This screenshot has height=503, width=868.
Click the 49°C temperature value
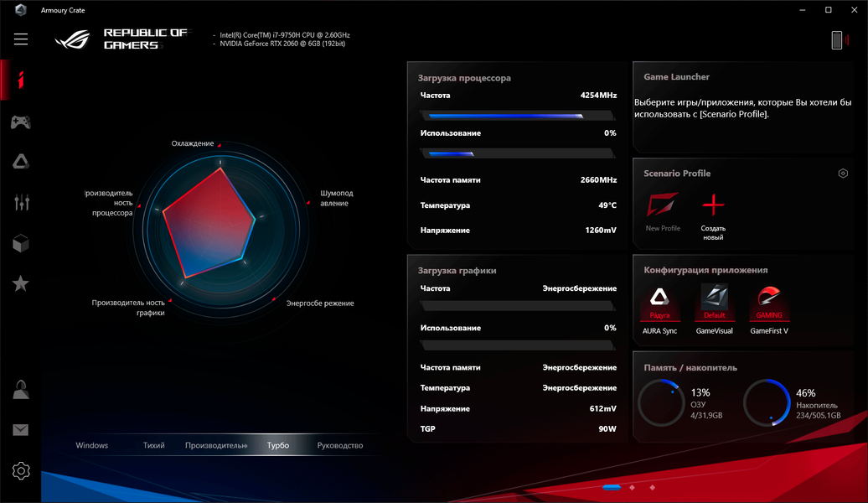point(607,205)
